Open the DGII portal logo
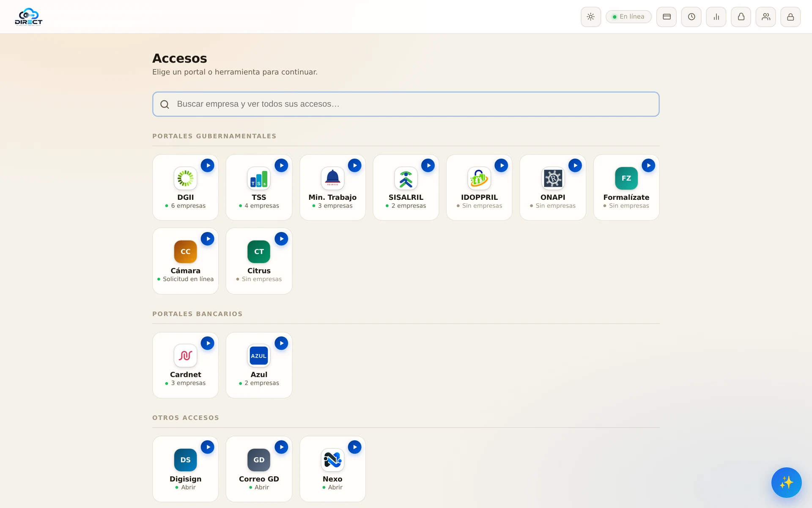 [186, 178]
